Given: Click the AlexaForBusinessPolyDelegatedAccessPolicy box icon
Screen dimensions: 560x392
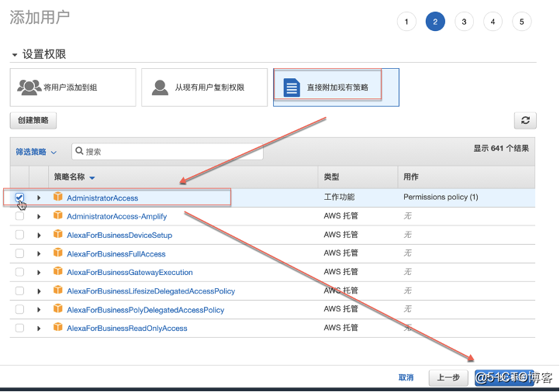Looking at the screenshot, I should pyautogui.click(x=58, y=308).
